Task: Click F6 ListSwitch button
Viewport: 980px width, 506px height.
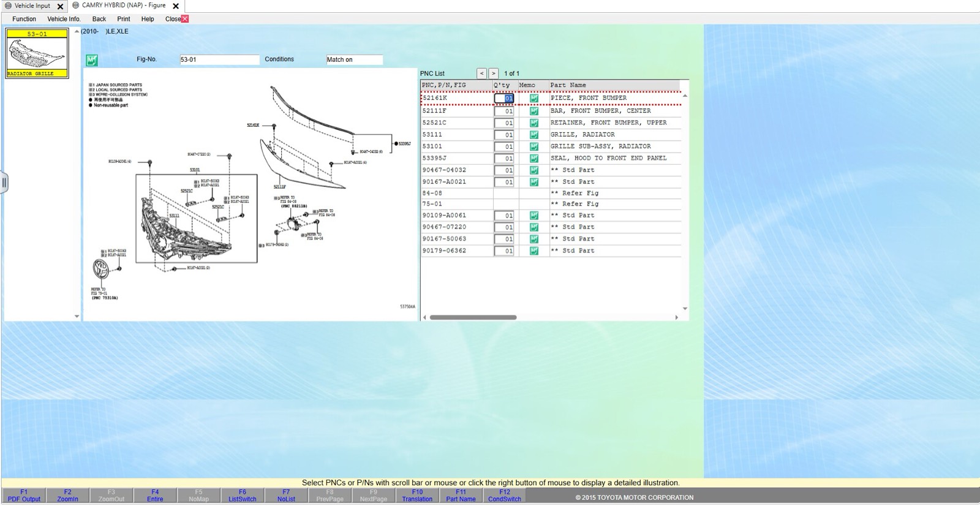Action: 243,496
